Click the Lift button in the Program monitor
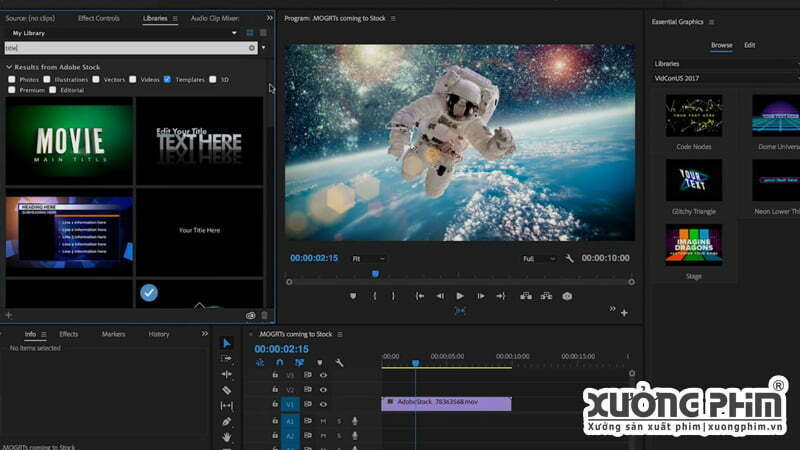Screen dimensions: 800x450 point(524,296)
